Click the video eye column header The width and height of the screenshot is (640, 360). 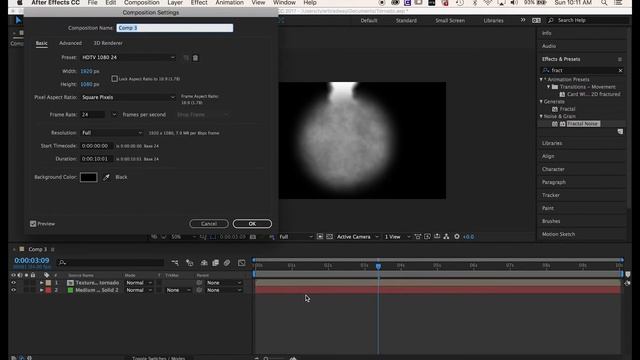[x=13, y=276]
